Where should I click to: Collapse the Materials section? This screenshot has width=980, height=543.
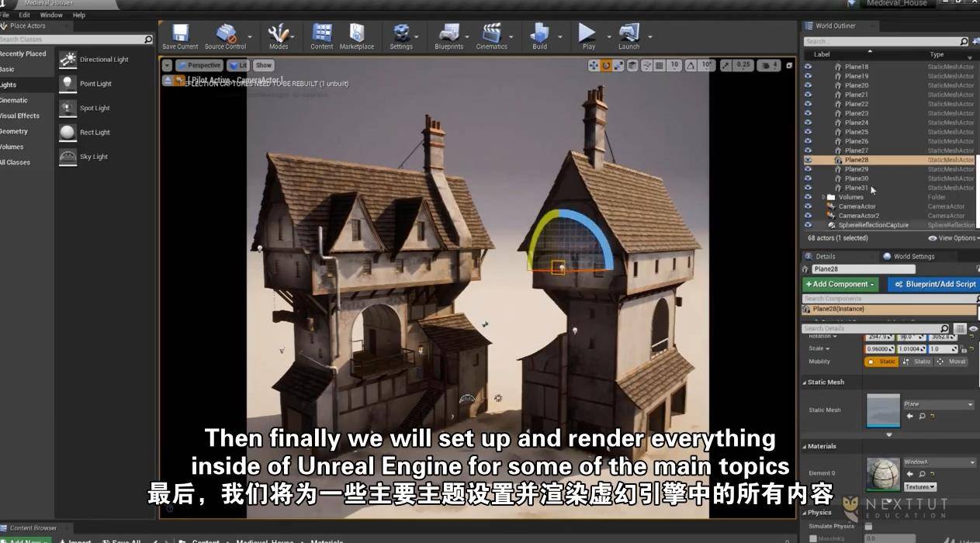pyautogui.click(x=804, y=446)
